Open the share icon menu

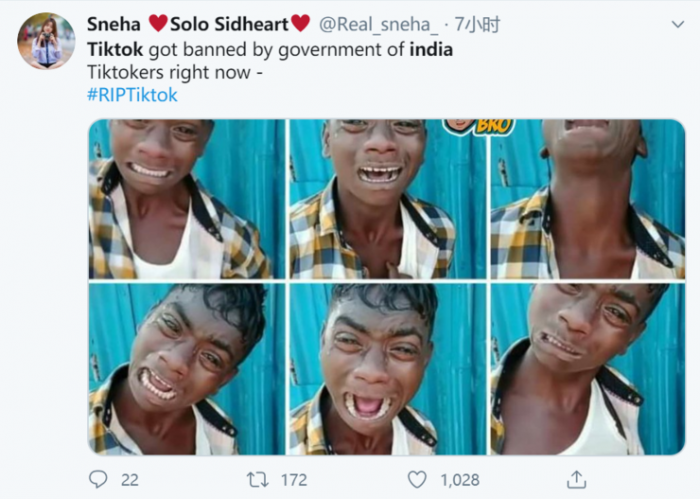coord(576,479)
